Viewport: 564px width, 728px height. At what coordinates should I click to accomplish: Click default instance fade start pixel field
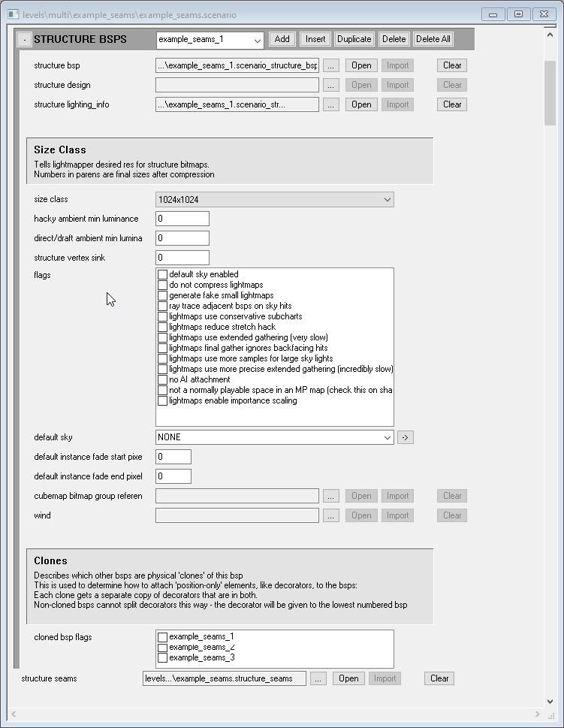[x=173, y=457]
